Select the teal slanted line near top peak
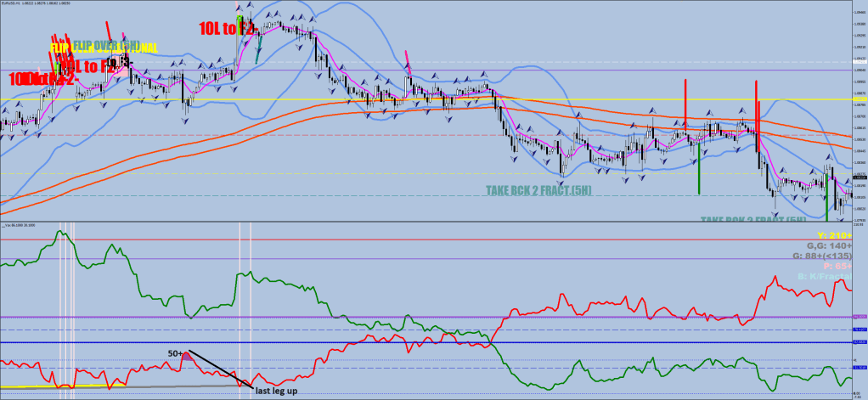The width and height of the screenshot is (868, 400). pos(257,53)
